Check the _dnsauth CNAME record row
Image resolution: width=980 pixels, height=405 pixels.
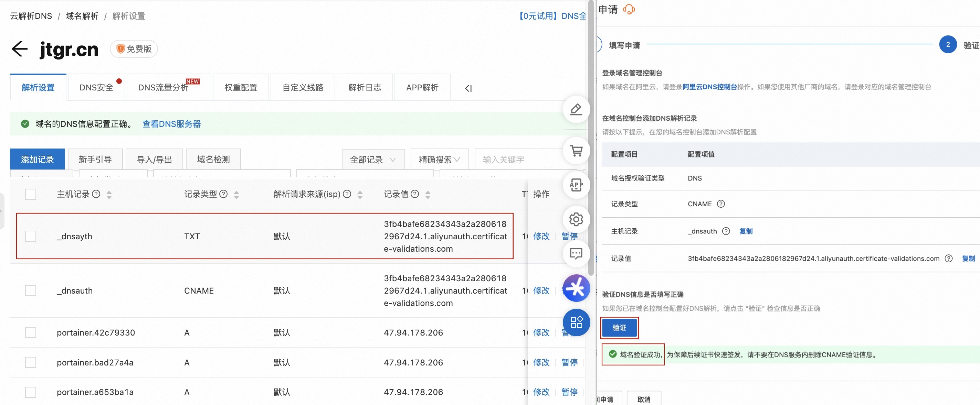30,290
